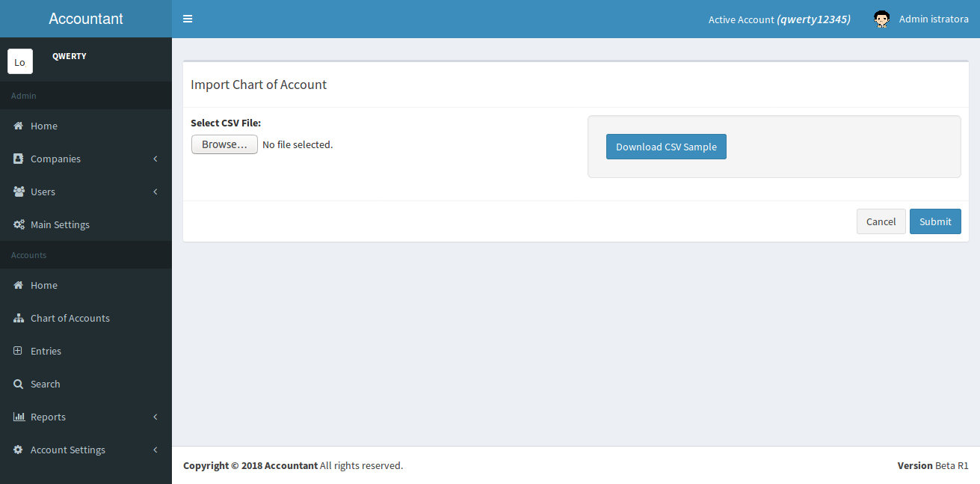Click the Search magnifier icon

click(x=19, y=384)
